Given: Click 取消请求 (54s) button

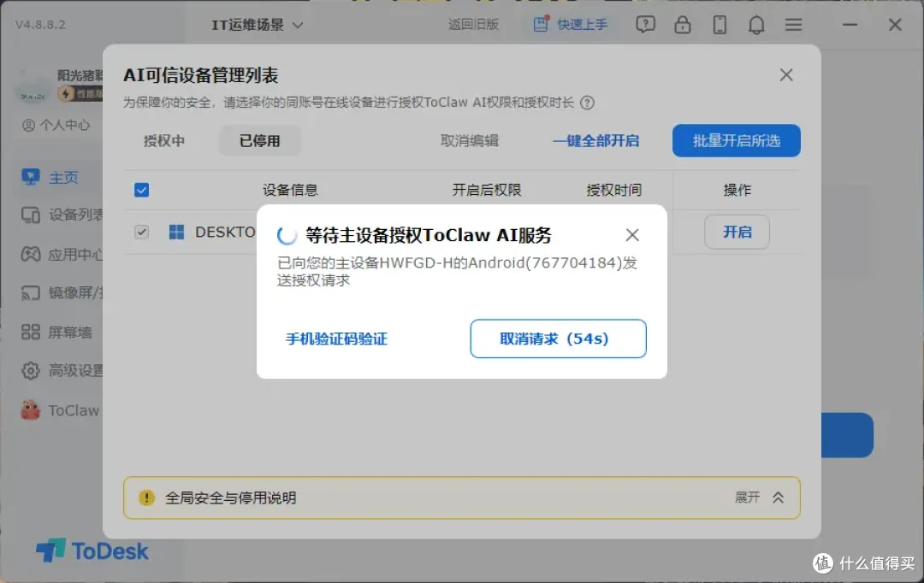Looking at the screenshot, I should pyautogui.click(x=558, y=339).
